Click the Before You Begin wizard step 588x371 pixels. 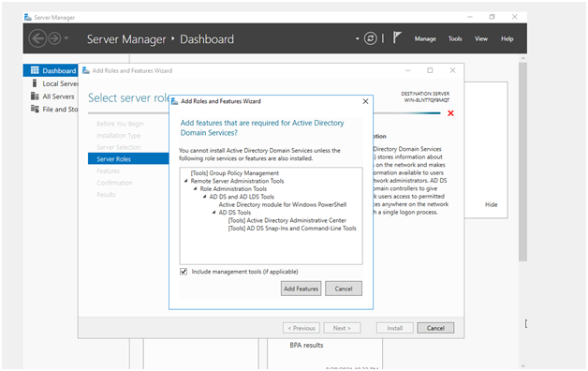[x=120, y=124]
